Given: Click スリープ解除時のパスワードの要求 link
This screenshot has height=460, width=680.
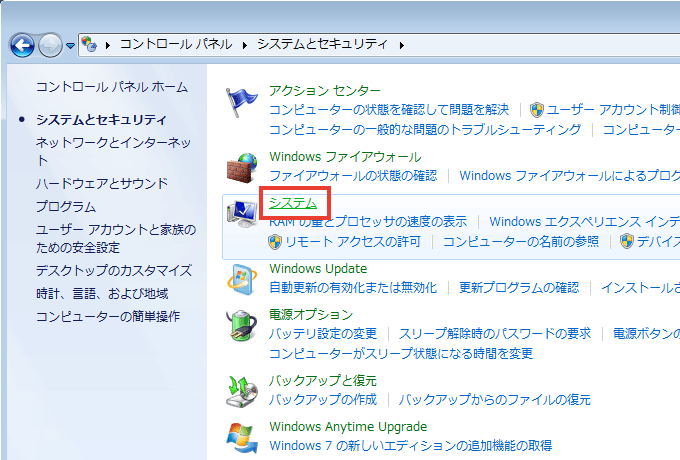Looking at the screenshot, I should [495, 333].
